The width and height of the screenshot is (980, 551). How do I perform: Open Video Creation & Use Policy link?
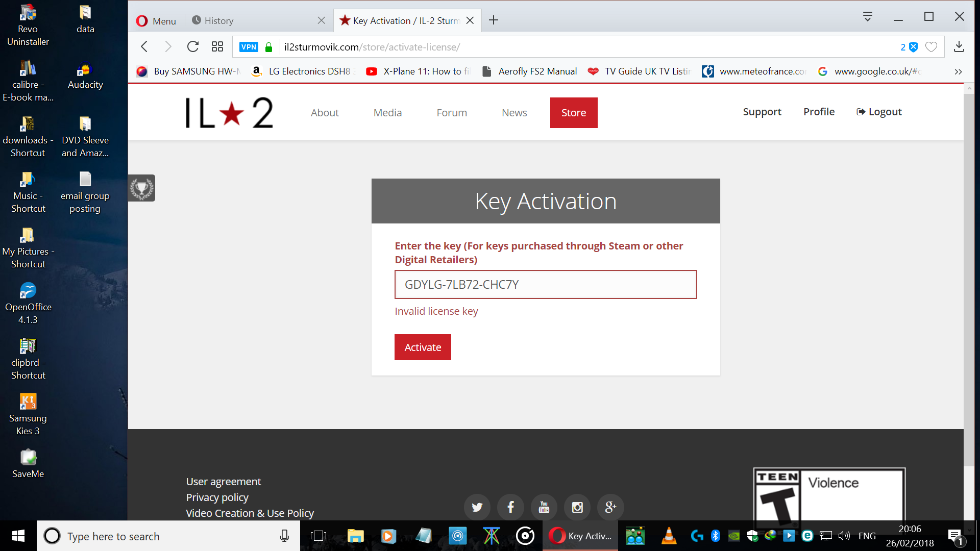(250, 513)
